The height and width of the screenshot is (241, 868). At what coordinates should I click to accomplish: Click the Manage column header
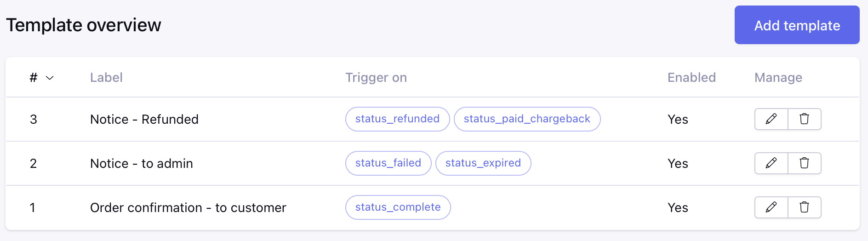click(778, 78)
